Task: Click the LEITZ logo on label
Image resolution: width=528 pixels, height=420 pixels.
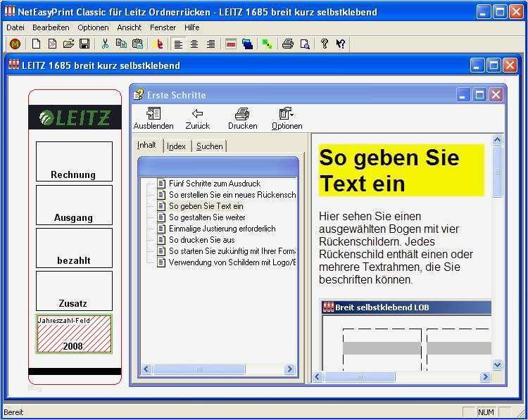Action: 75,117
